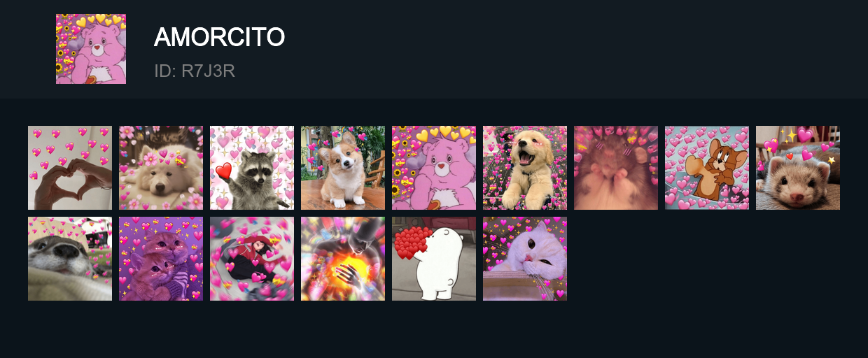The height and width of the screenshot is (358, 868).
Task: Select the close-up dog nose sticker
Action: pos(70,259)
